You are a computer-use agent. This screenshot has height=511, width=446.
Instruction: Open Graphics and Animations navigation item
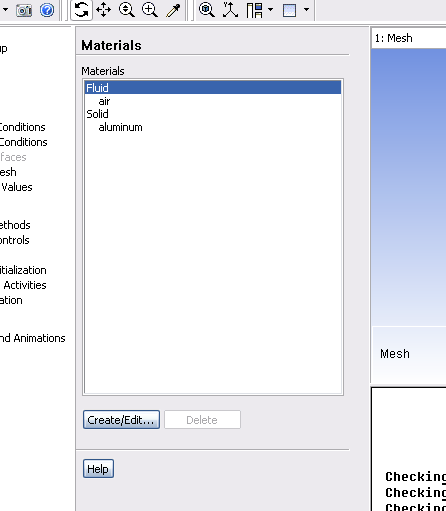[33, 338]
